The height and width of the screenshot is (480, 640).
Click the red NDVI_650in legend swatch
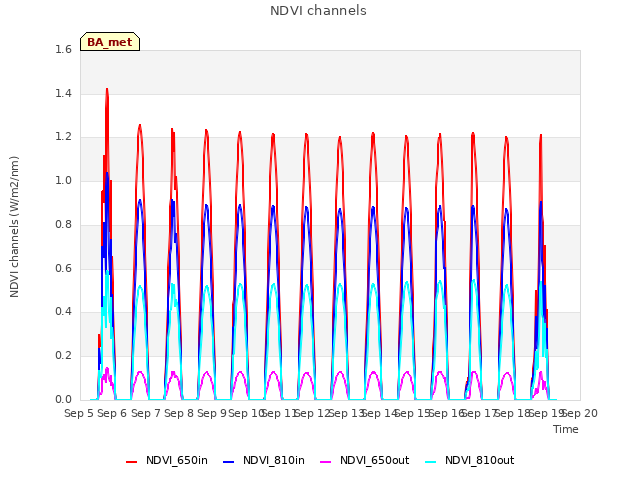(x=131, y=462)
